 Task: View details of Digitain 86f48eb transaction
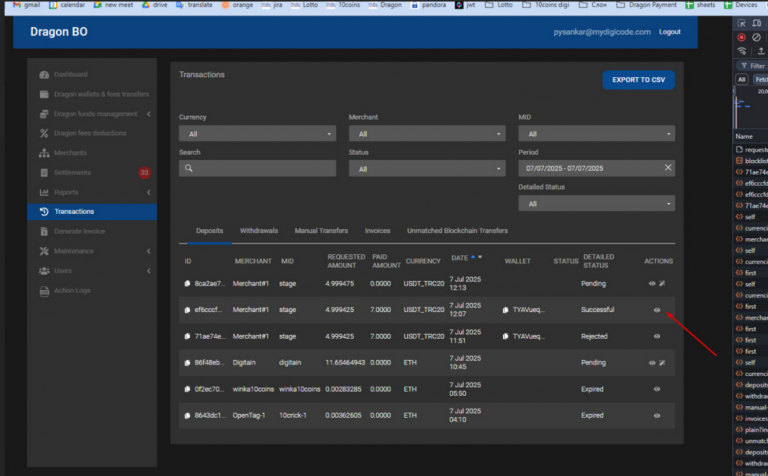click(652, 363)
